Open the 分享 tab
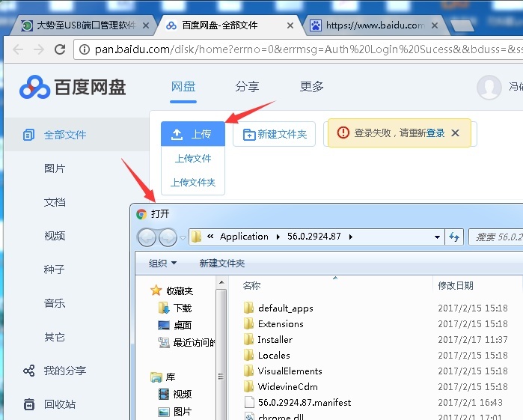523x420 pixels. pyautogui.click(x=247, y=86)
